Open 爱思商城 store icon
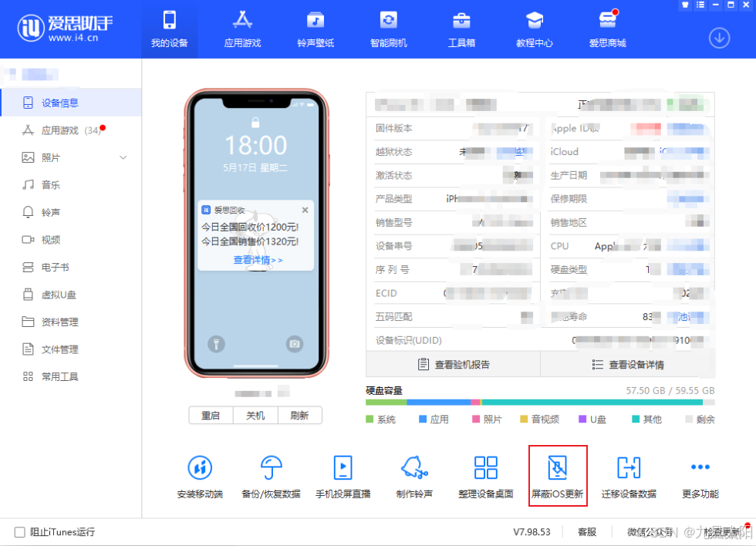The height and width of the screenshot is (546, 756). tap(608, 21)
